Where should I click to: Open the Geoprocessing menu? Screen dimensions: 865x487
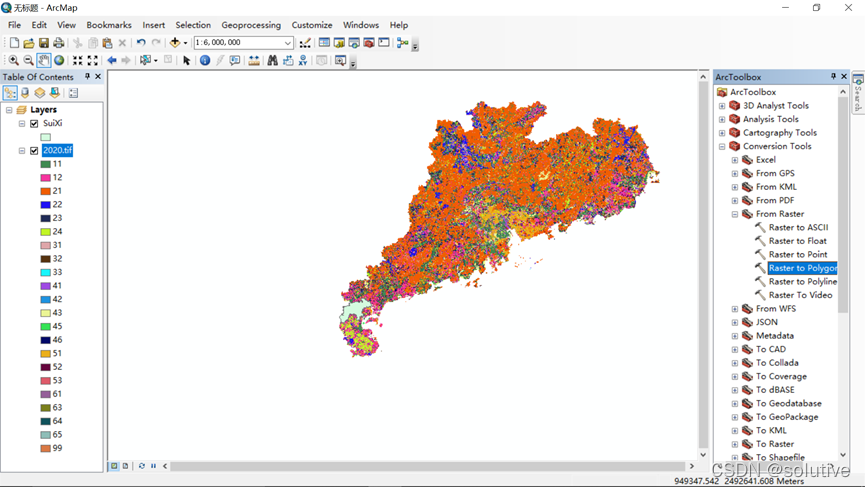(250, 25)
